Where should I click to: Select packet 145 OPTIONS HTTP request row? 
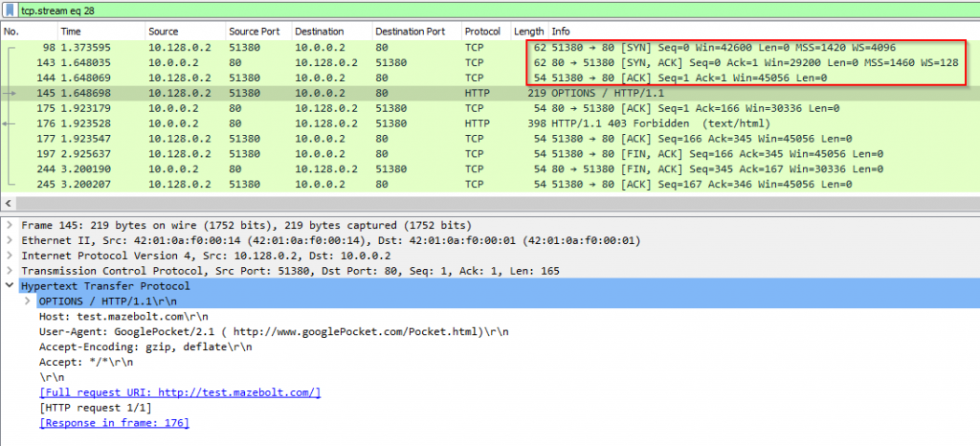pos(490,93)
